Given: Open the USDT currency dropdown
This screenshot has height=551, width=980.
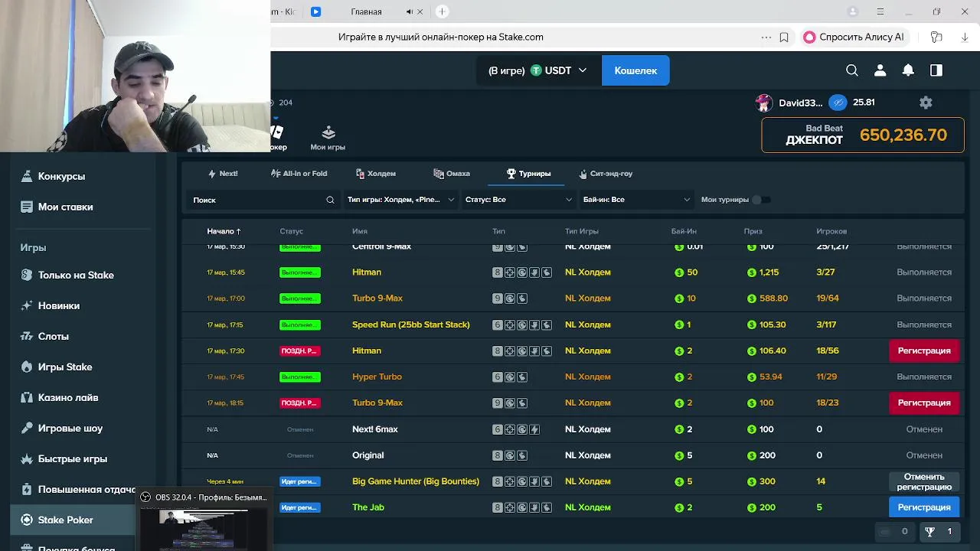Looking at the screenshot, I should [x=538, y=70].
